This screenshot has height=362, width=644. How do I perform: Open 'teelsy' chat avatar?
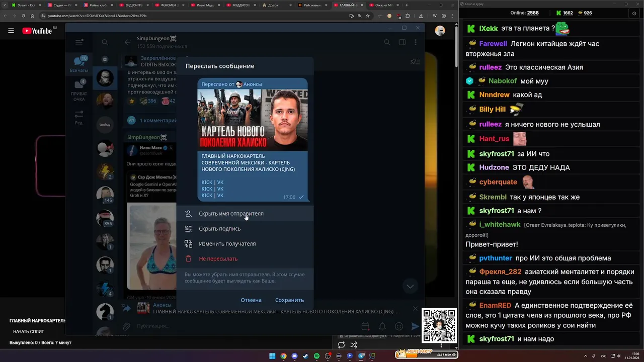105,124
